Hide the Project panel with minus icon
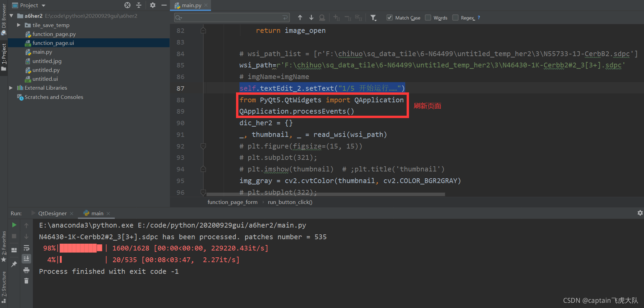Screen dimensions: 644x308 click(164, 5)
